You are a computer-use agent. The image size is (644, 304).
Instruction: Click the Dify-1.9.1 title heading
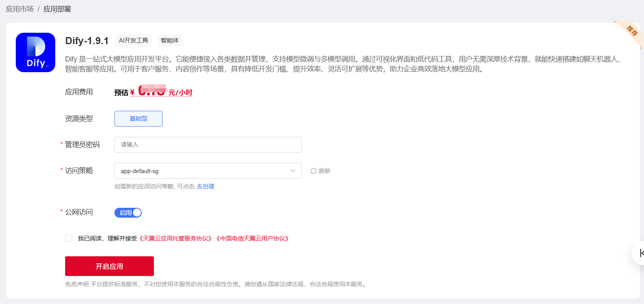coord(87,41)
